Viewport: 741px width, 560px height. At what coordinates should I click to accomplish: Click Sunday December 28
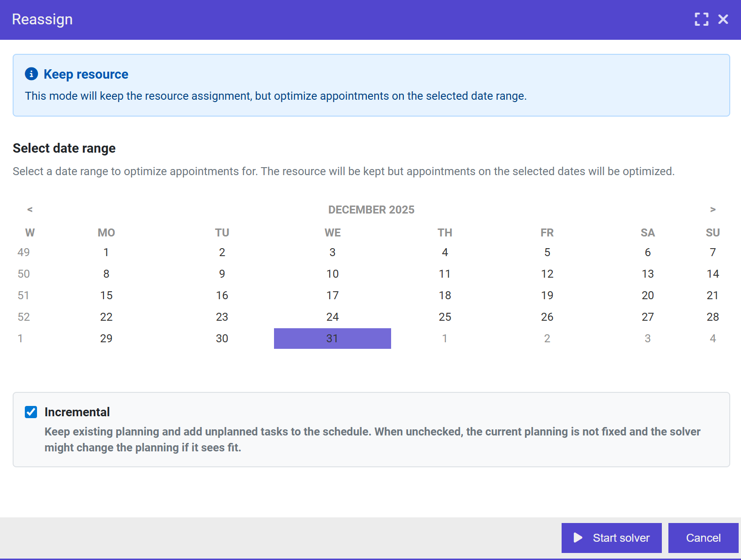(712, 317)
